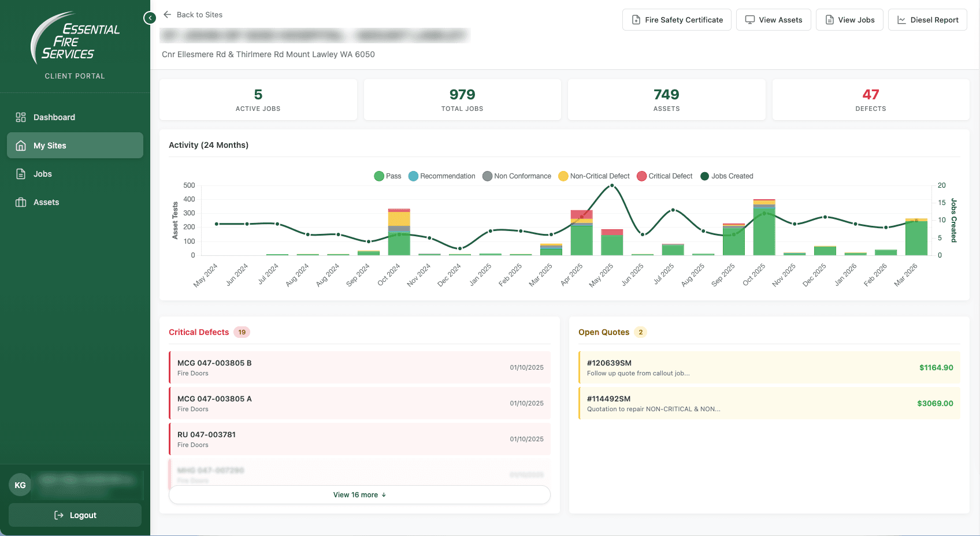This screenshot has width=980, height=536.
Task: Click the monitor icon on View Assets button
Action: click(x=749, y=19)
